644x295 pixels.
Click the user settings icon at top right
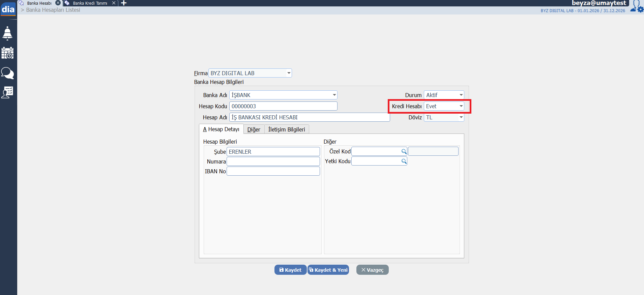click(637, 6)
